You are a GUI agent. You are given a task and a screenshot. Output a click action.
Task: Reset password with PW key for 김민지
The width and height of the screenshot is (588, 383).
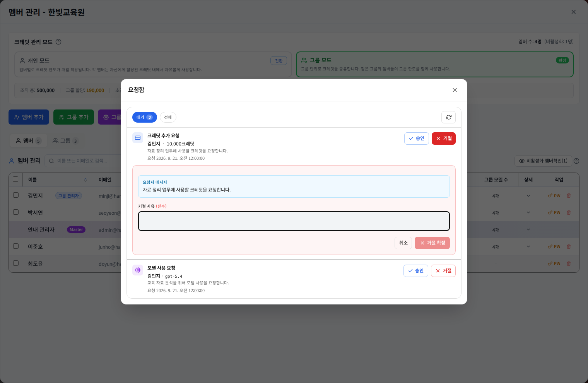tap(554, 196)
